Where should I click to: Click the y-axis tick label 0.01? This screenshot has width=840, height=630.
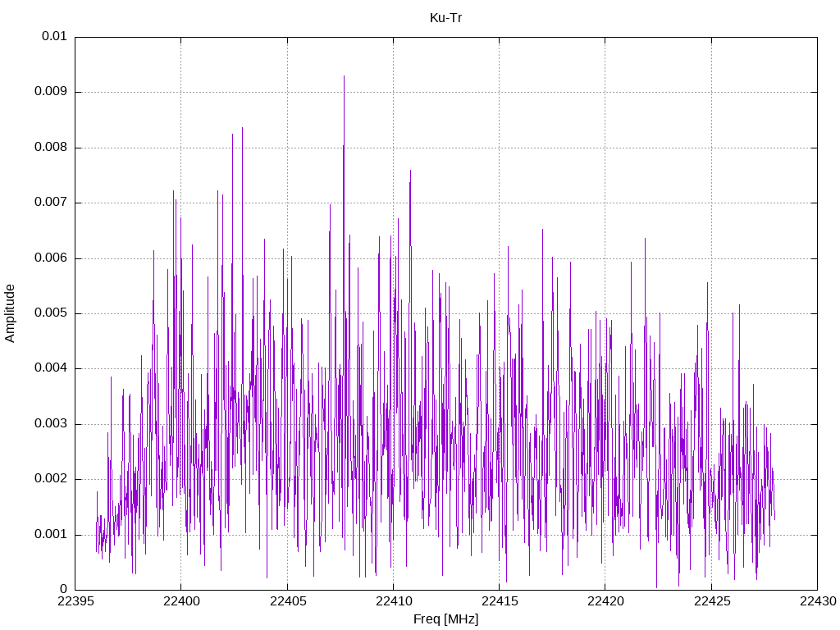(54, 36)
